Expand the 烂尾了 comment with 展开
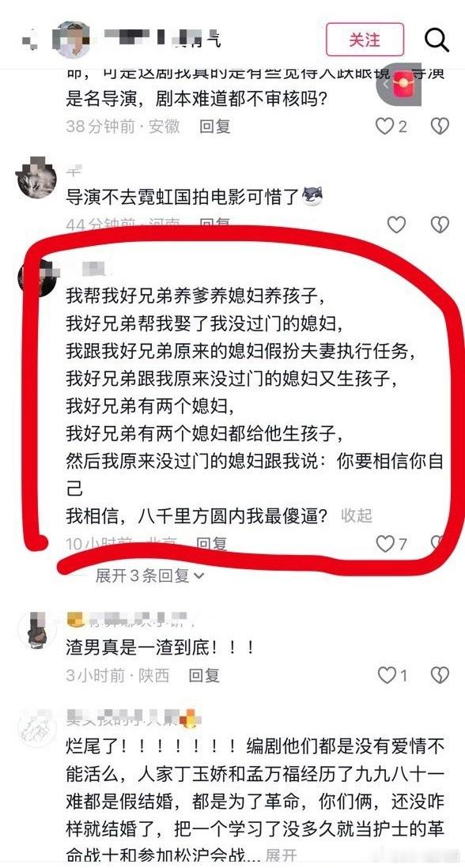The image size is (465, 868). 282,856
